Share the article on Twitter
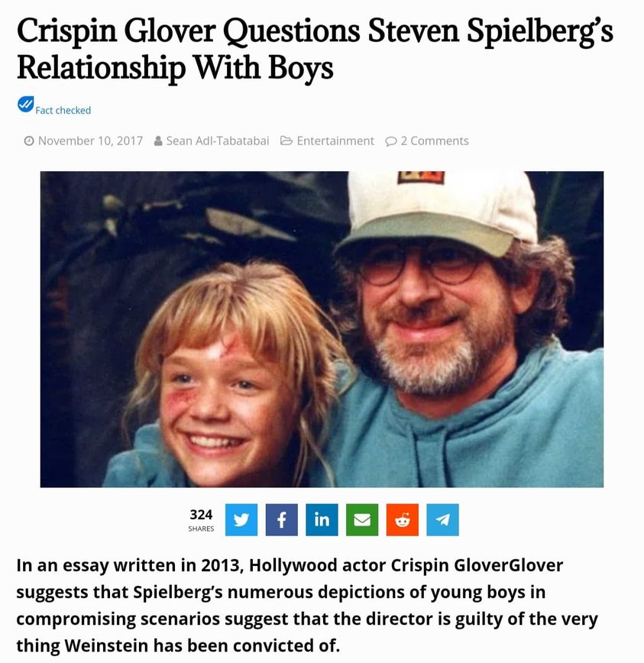644x663 pixels. click(241, 520)
